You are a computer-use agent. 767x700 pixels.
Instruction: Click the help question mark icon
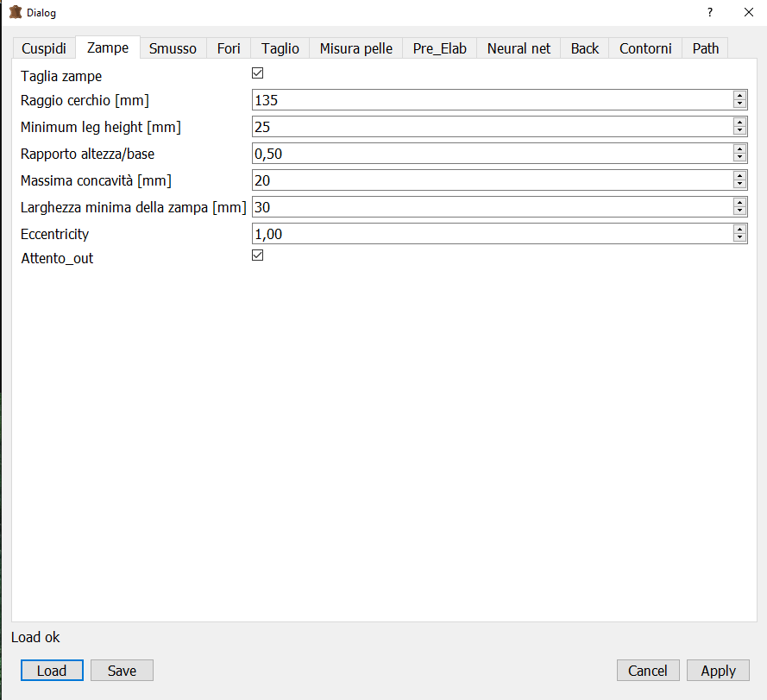pyautogui.click(x=709, y=13)
